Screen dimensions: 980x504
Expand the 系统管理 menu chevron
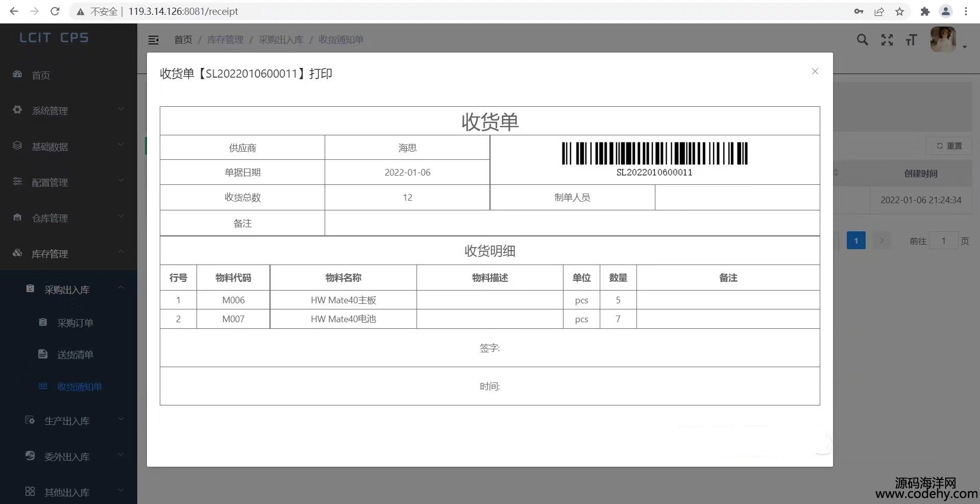[x=121, y=109]
